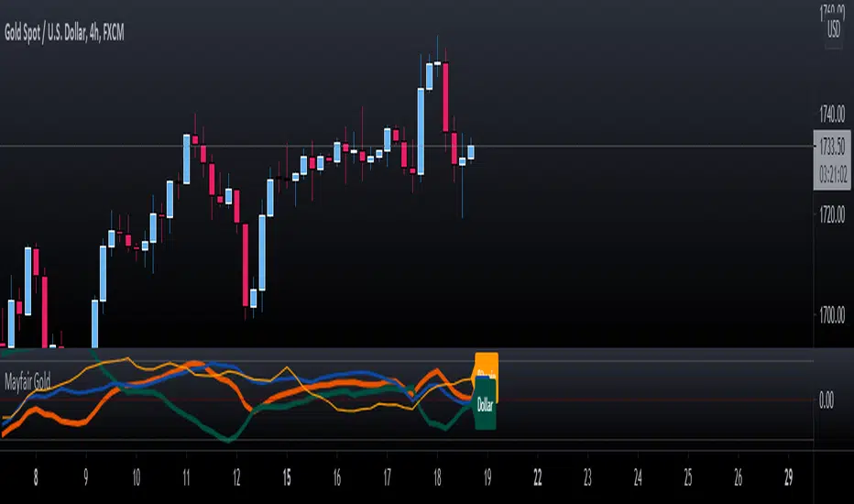Click the bar countdown timer 03:21:02

click(833, 175)
